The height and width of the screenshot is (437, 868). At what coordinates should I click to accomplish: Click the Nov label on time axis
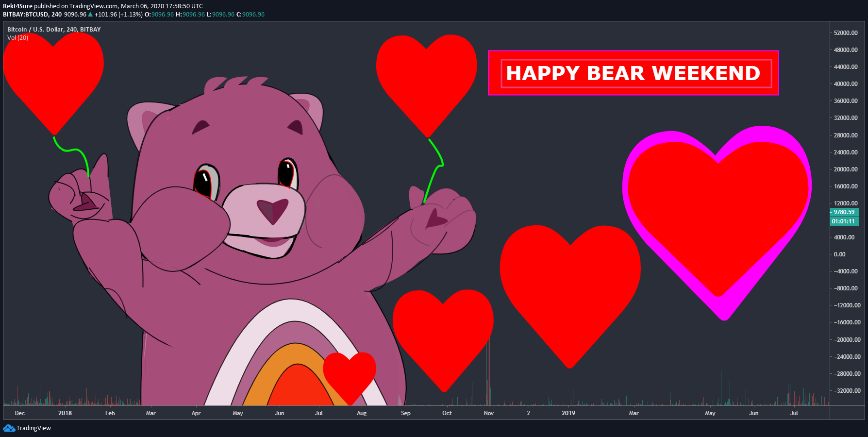coord(489,413)
